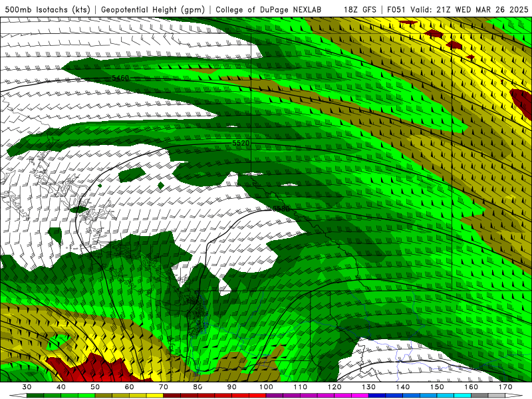The image size is (532, 399).
Task: Click the '40' value on the color scale
Action: coord(61,387)
